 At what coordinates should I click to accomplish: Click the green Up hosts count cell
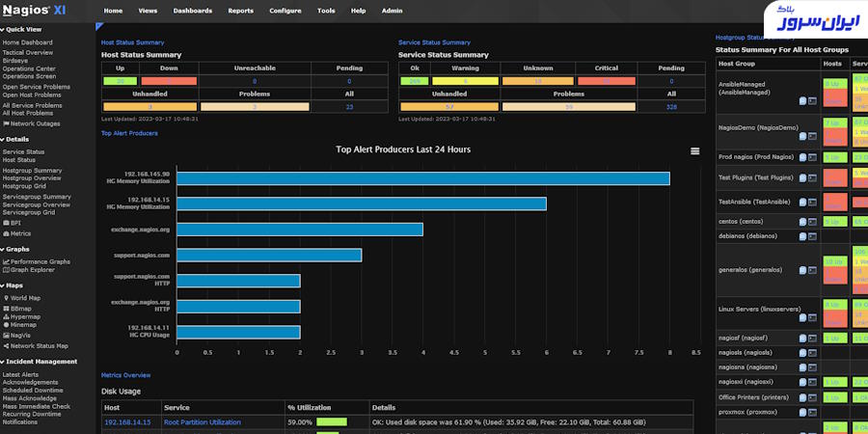tap(121, 81)
